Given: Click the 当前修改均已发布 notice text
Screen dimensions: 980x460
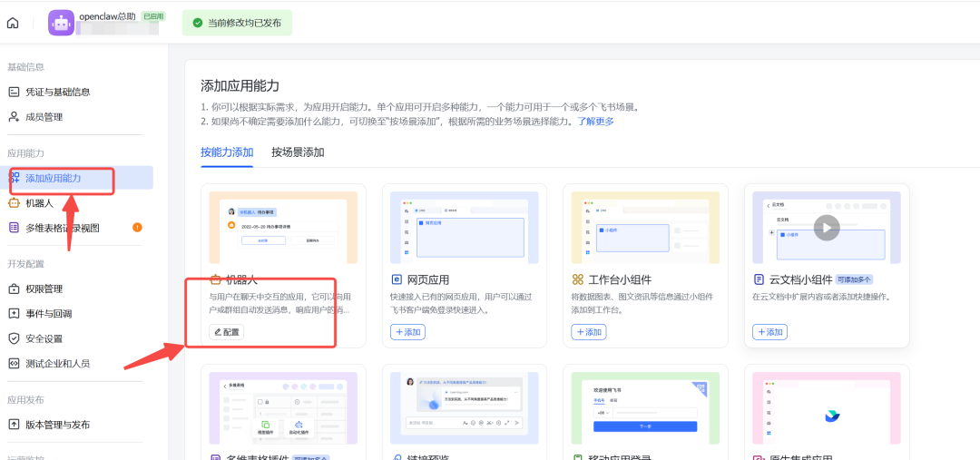Looking at the screenshot, I should (244, 23).
